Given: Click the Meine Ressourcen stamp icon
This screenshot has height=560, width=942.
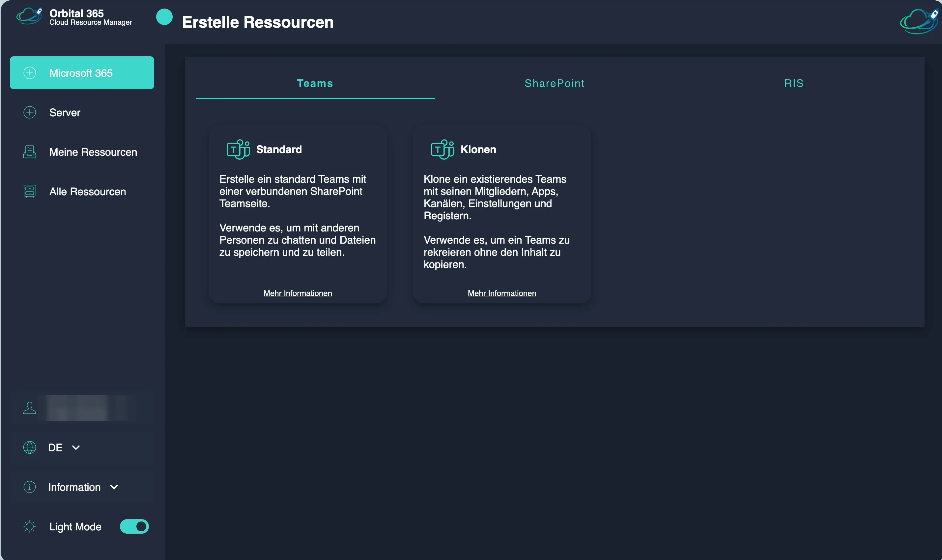Looking at the screenshot, I should coord(30,152).
